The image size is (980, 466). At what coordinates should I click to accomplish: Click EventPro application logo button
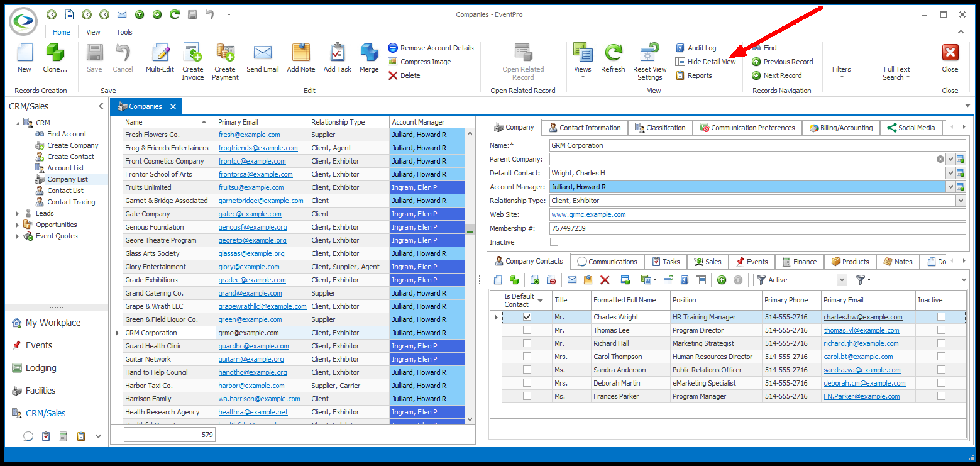25,21
